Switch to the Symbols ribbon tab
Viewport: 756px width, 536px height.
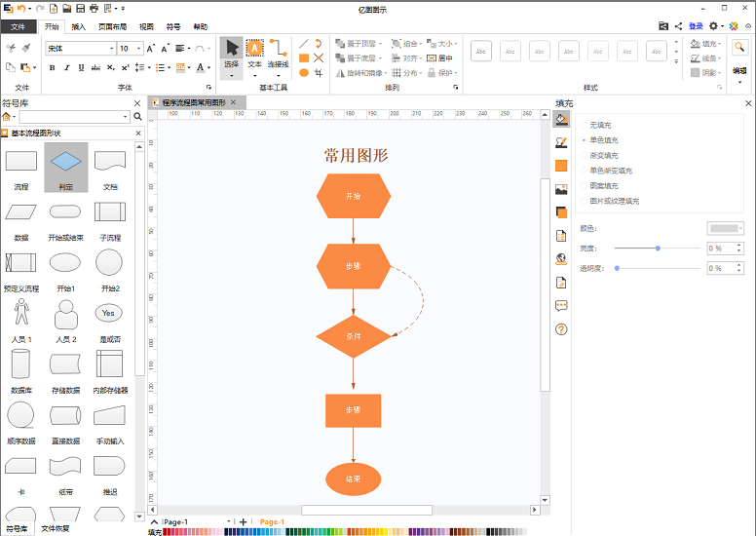point(173,26)
